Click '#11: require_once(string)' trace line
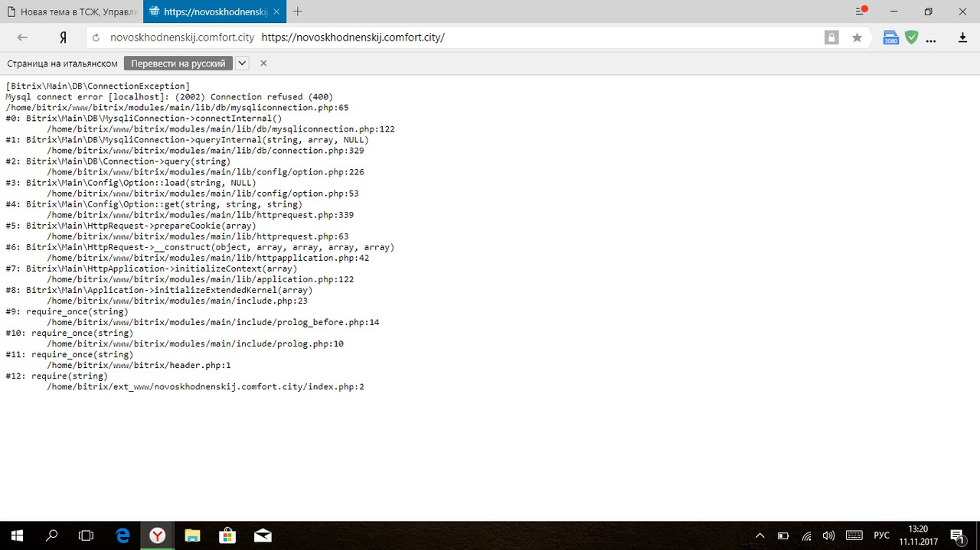 pos(70,354)
